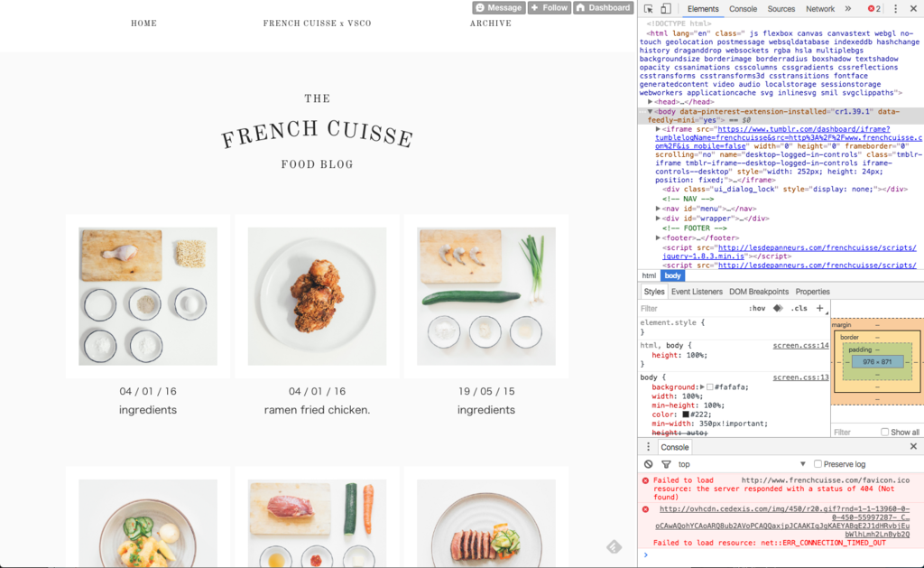Select the element.style rule block
This screenshot has width=924, height=568.
pos(734,327)
